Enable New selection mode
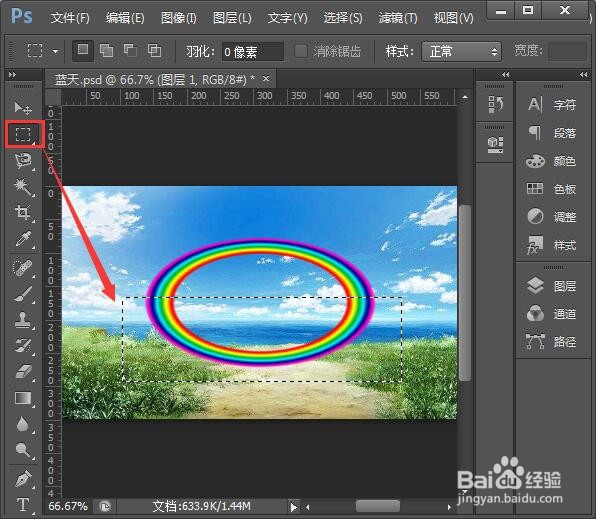596x519 pixels. pyautogui.click(x=82, y=50)
